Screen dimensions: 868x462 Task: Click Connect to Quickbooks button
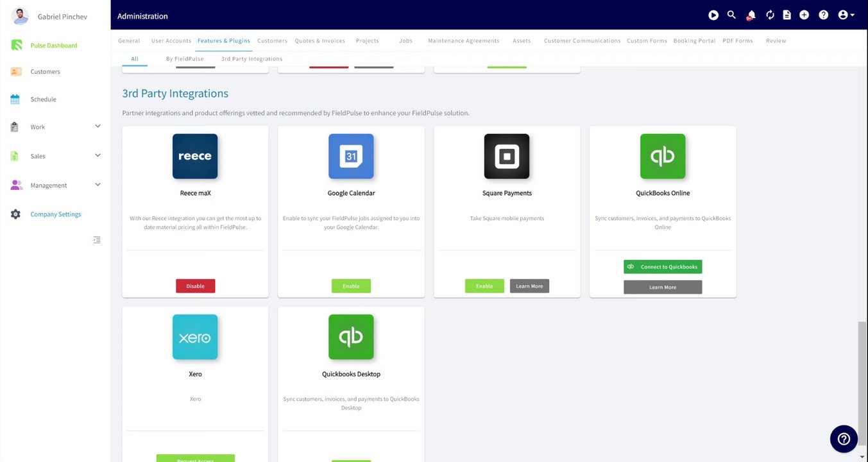click(x=663, y=266)
